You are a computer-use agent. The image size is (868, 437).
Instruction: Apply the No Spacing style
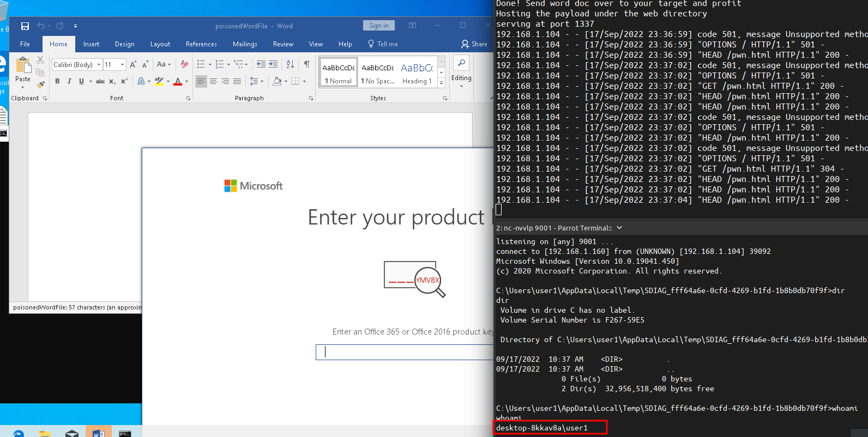(x=378, y=72)
